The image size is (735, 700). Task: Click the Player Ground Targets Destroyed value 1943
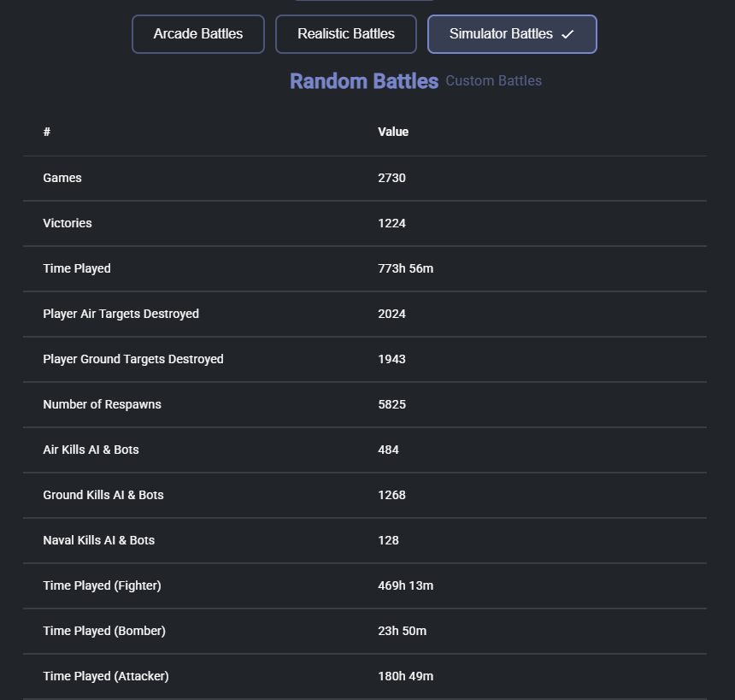pos(391,359)
